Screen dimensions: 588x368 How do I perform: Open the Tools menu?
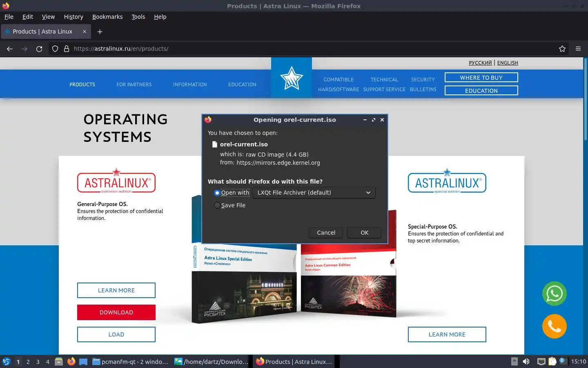coord(138,17)
